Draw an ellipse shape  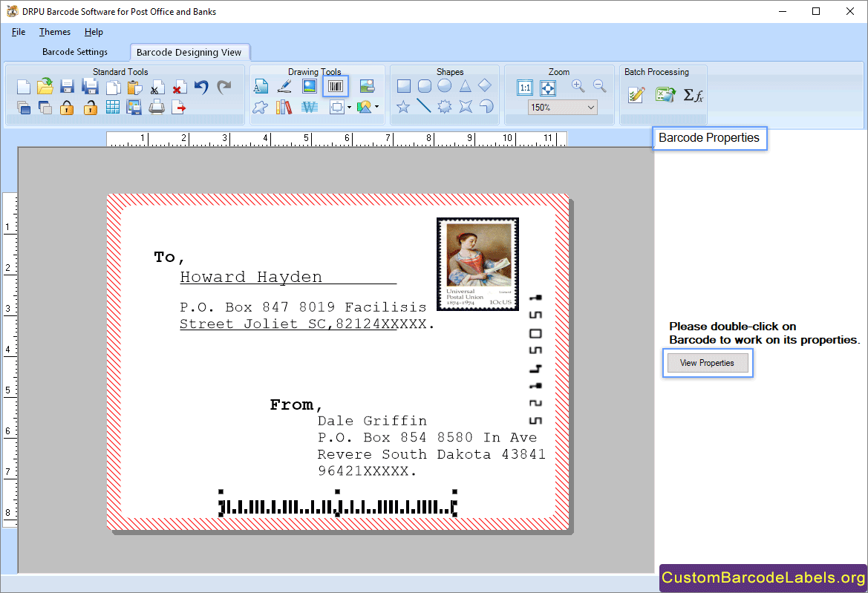pyautogui.click(x=445, y=86)
